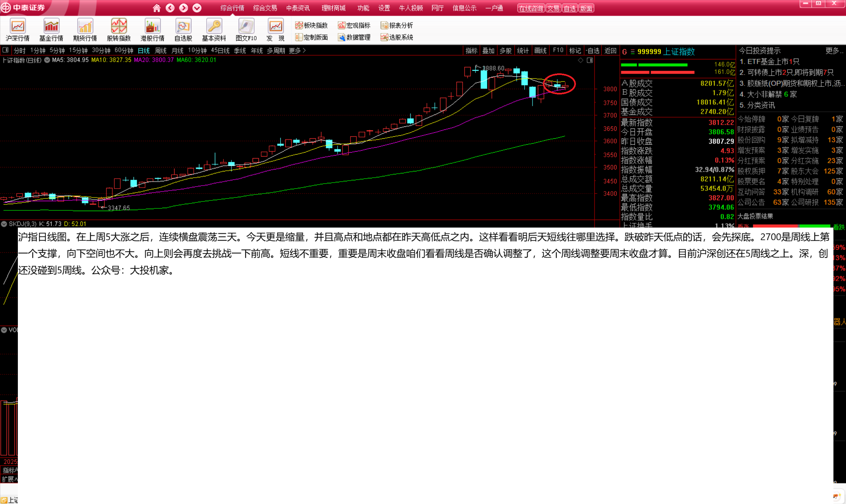Open 报表分析 tool

pyautogui.click(x=397, y=25)
